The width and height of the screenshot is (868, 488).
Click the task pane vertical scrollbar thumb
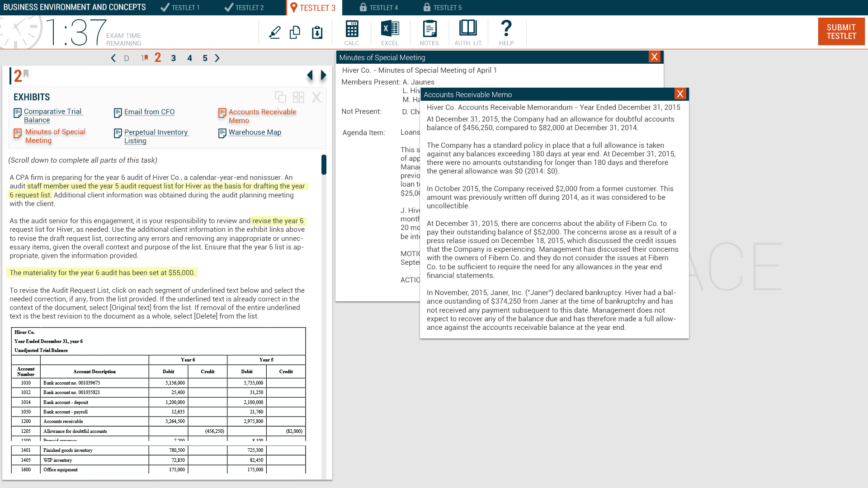coord(324,164)
